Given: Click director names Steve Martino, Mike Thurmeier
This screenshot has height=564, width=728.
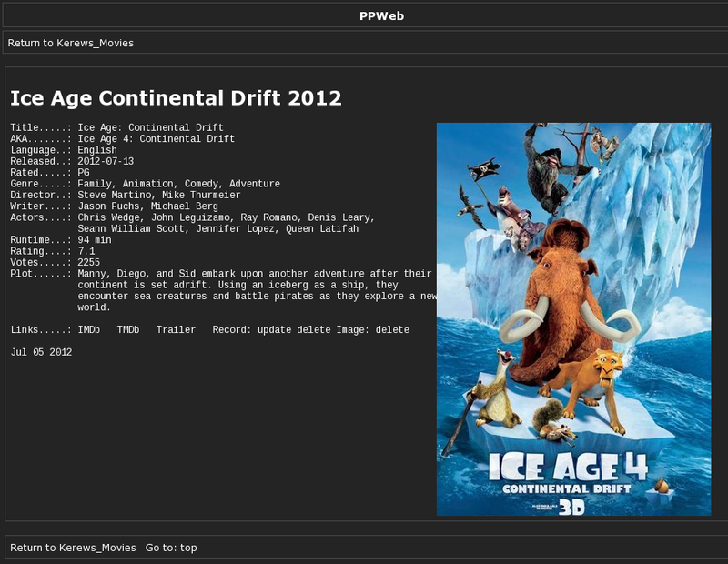Looking at the screenshot, I should (x=159, y=195).
